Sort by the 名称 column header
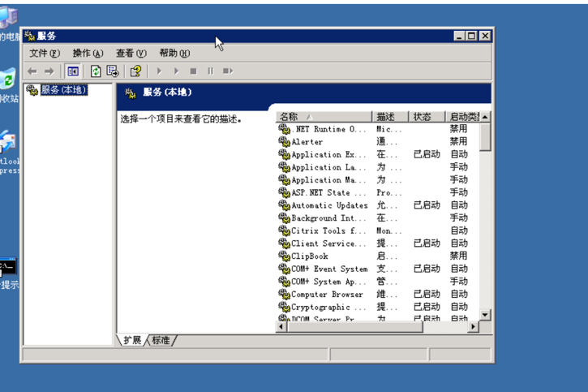 point(324,117)
